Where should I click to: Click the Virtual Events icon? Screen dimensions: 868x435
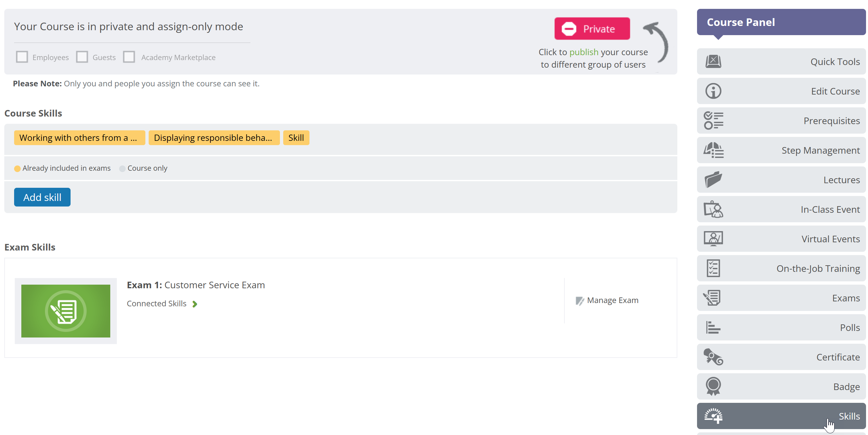[x=713, y=239]
